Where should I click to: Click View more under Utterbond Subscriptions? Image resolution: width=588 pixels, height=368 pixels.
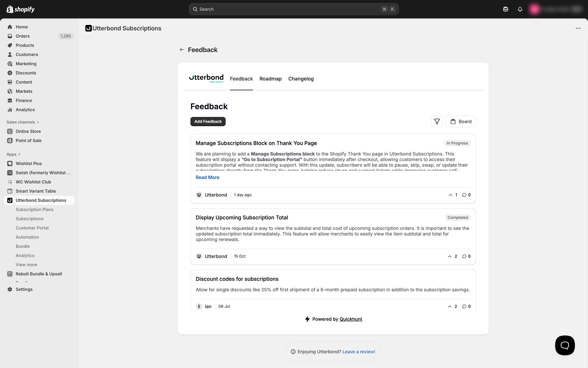(27, 265)
